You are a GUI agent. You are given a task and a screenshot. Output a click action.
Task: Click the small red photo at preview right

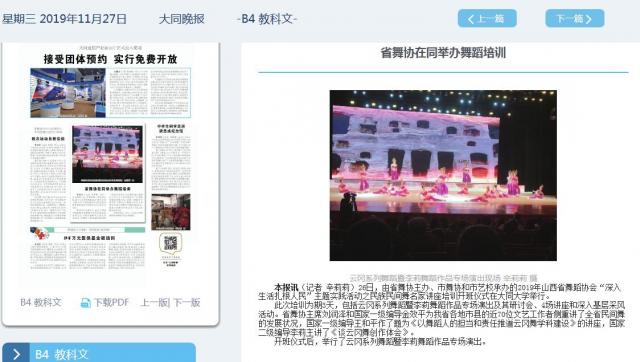point(171,212)
